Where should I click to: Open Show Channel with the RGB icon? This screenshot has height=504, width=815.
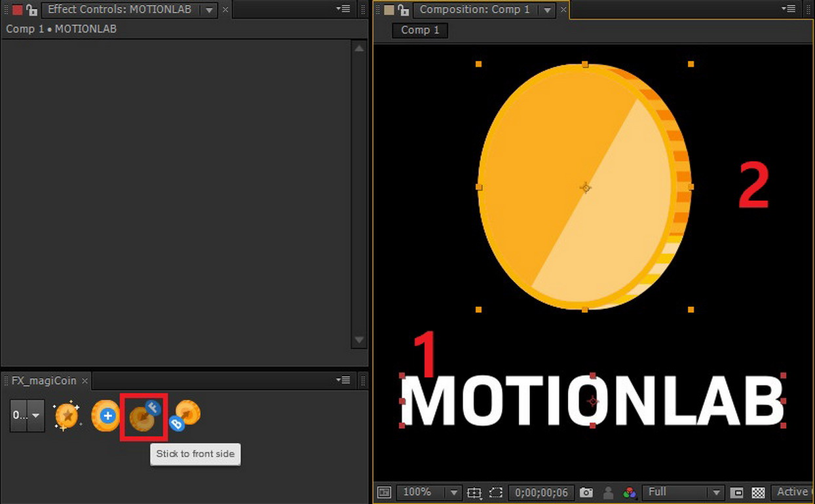[x=629, y=492]
